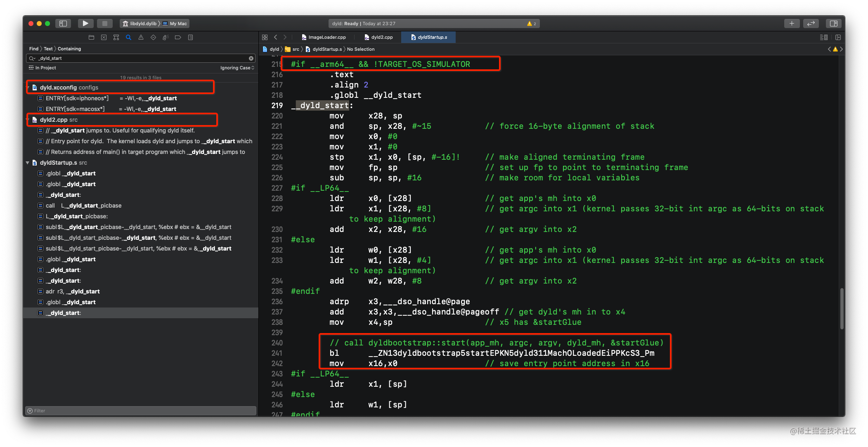
Task: Select the dyldStartup.s tab
Action: point(429,37)
